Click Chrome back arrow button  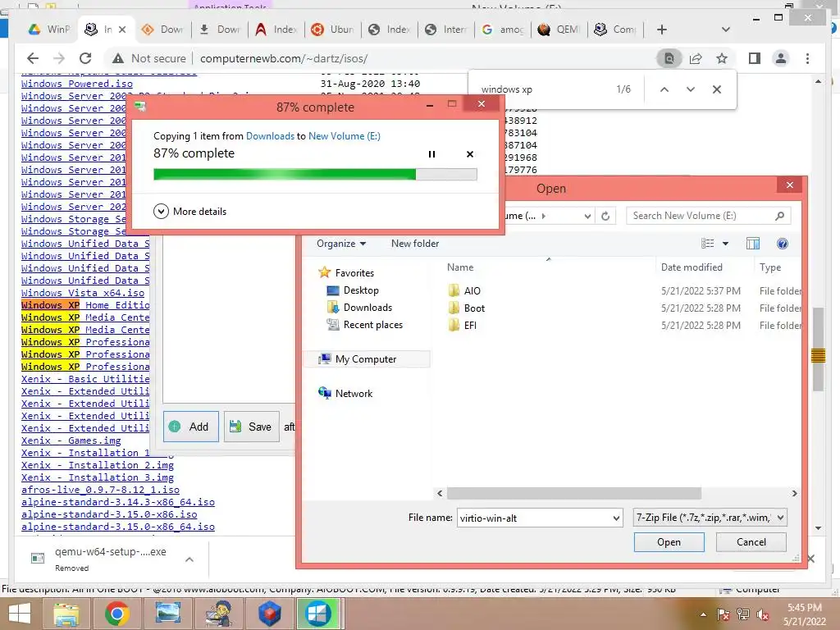[33, 58]
